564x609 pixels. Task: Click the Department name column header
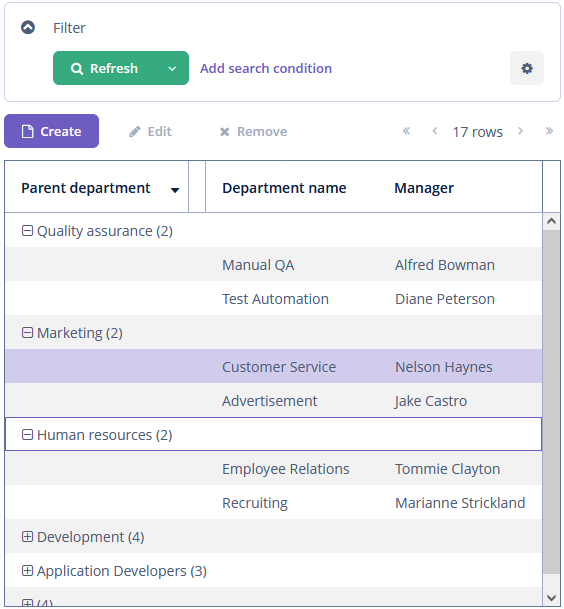[284, 188]
